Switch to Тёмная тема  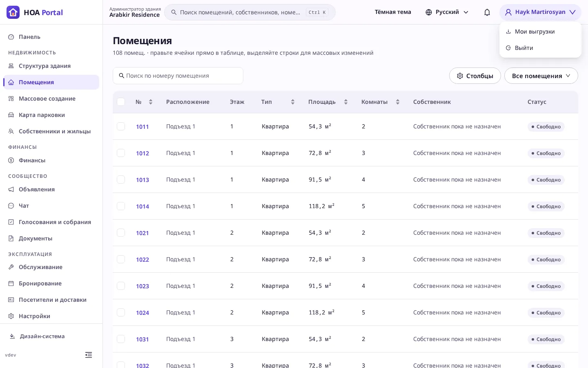point(393,12)
